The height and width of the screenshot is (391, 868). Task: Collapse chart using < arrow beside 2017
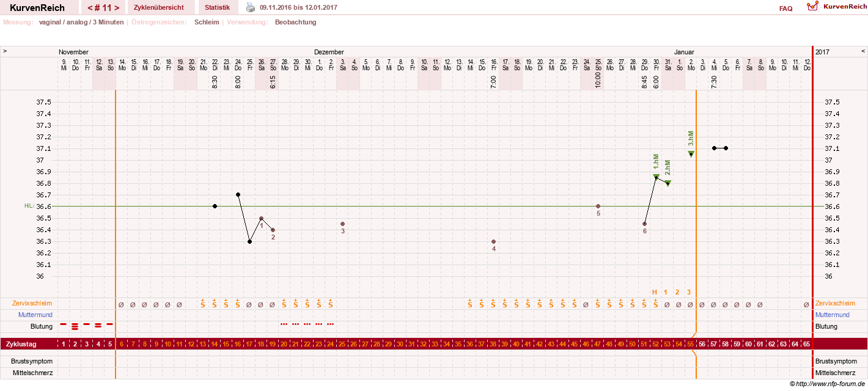pos(863,51)
